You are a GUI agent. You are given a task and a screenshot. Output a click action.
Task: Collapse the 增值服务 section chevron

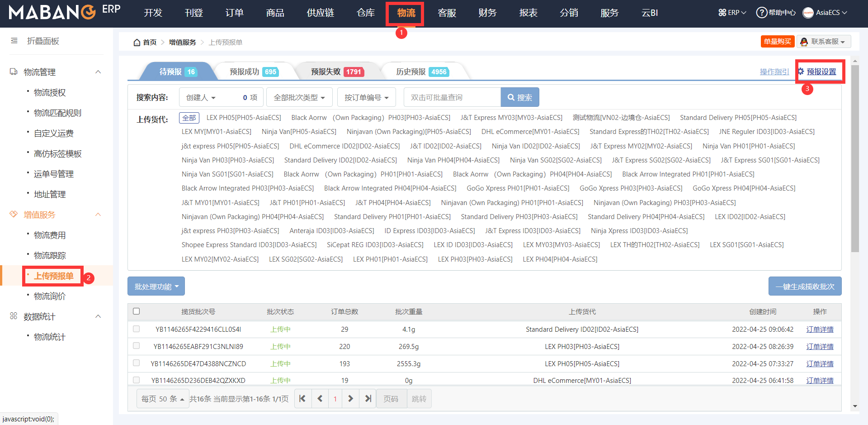coord(98,215)
